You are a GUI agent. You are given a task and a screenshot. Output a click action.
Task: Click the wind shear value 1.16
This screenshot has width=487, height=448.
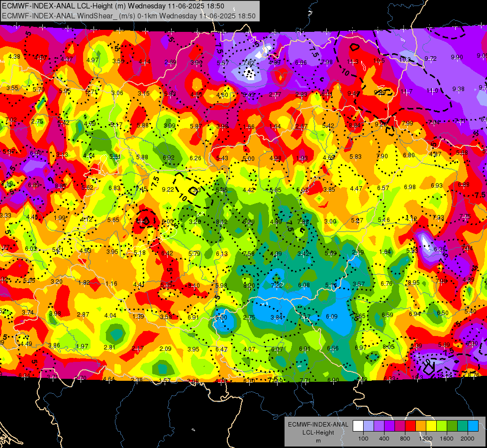pyautogui.click(x=111, y=284)
